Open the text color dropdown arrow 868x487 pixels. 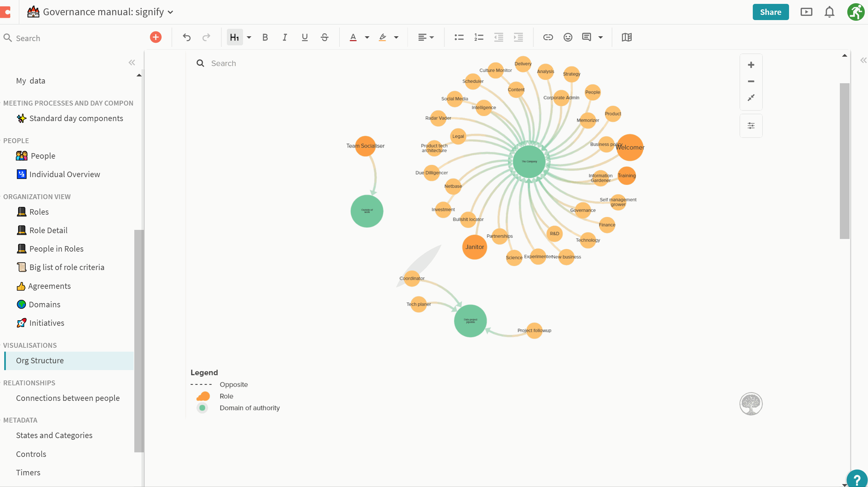[x=367, y=37]
